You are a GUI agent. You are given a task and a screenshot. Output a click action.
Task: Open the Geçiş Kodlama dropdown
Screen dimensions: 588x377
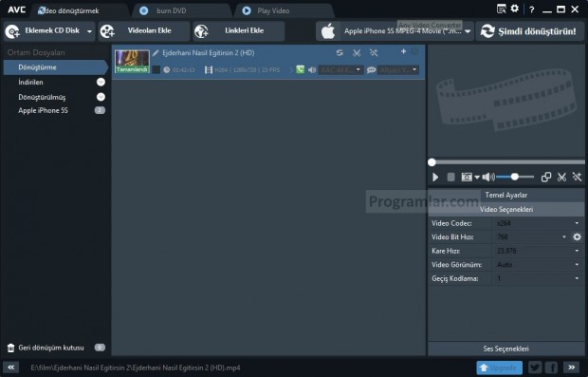(x=538, y=278)
